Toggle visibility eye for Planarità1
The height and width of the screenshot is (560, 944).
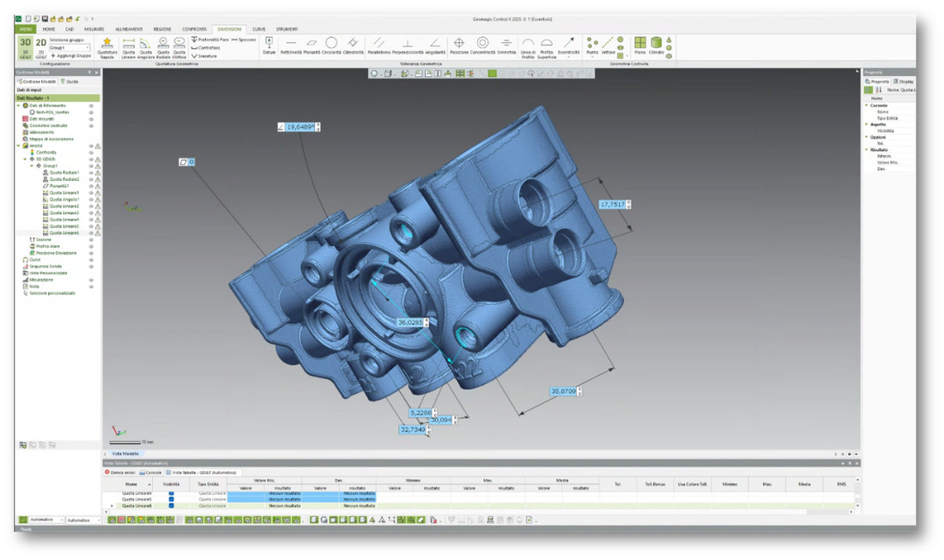pyautogui.click(x=92, y=186)
